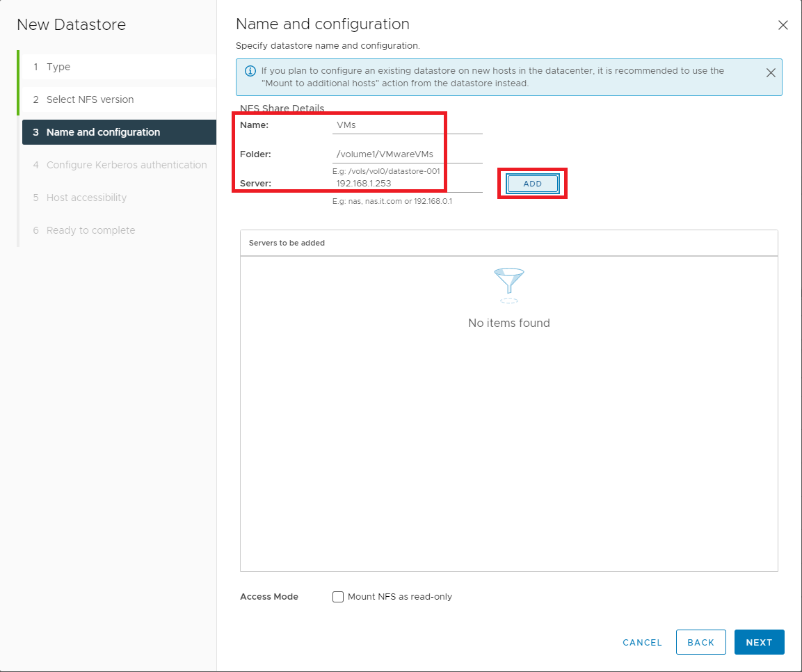The height and width of the screenshot is (672, 802).
Task: Open step 1 Type
Action: pos(58,67)
